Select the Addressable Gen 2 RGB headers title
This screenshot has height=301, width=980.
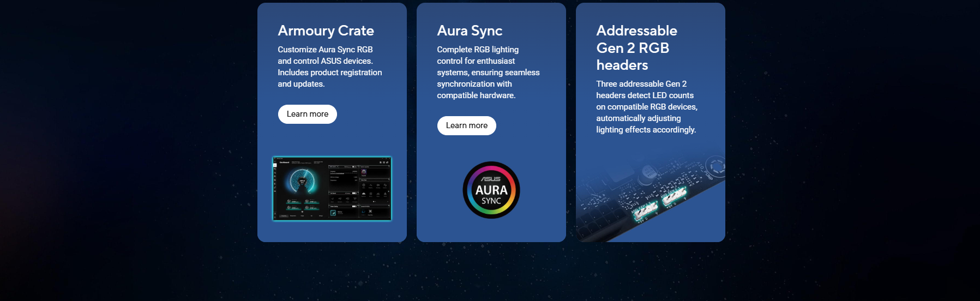click(636, 48)
